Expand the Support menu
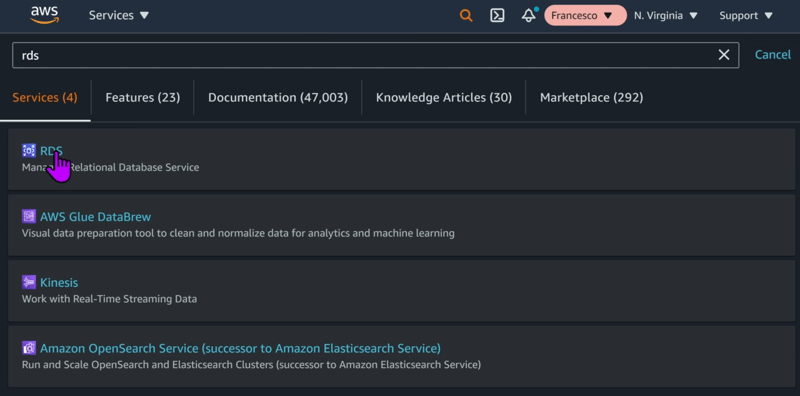The height and width of the screenshot is (396, 800). tap(746, 16)
